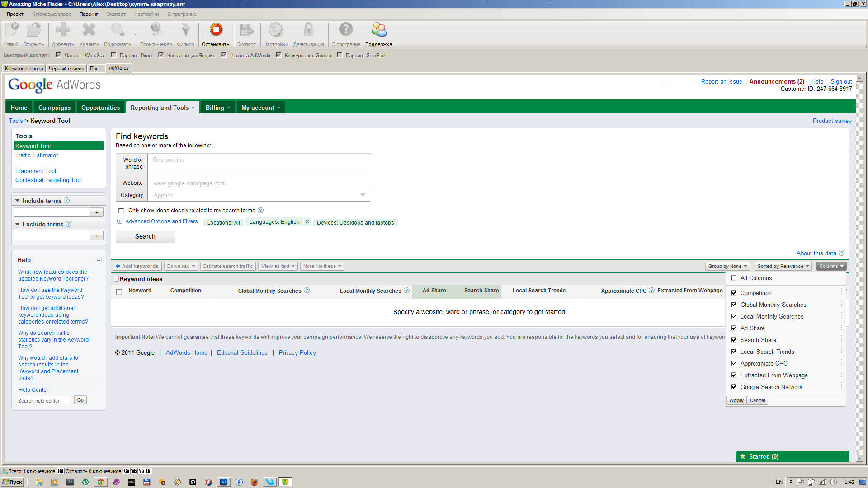
Task: Toggle the Парсинг Direct checkbox
Action: pyautogui.click(x=114, y=55)
